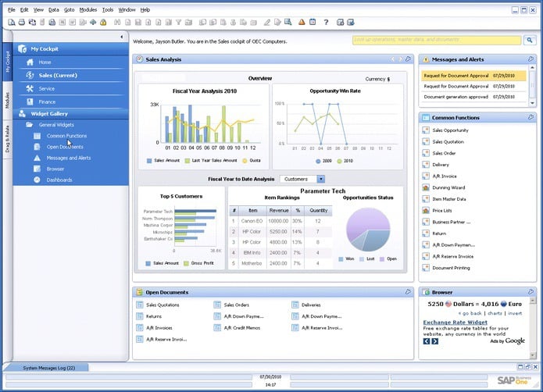Open Print Preview from the toolbar
This screenshot has width=543, height=392.
(x=12, y=22)
